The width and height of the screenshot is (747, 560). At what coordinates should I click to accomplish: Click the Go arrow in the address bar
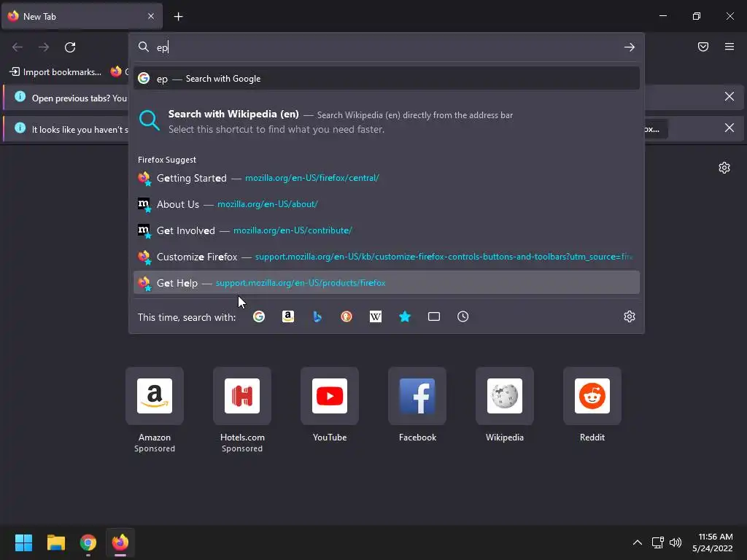630,47
